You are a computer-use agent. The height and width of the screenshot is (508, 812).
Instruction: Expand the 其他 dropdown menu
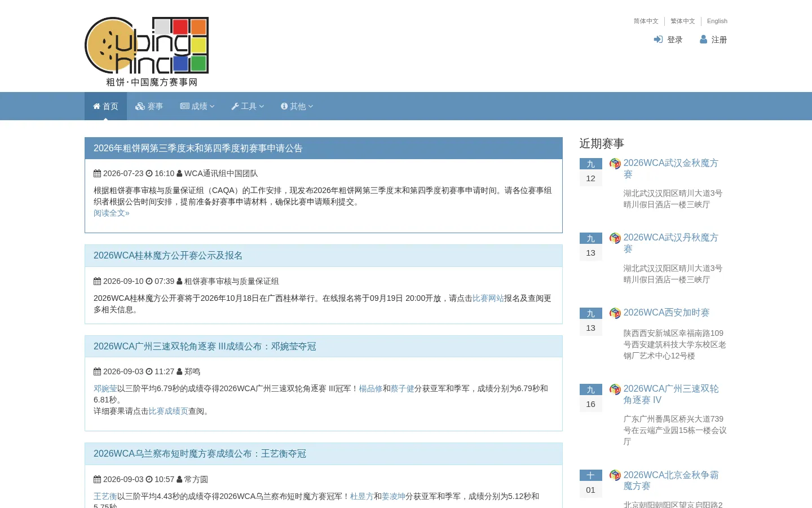pos(297,106)
